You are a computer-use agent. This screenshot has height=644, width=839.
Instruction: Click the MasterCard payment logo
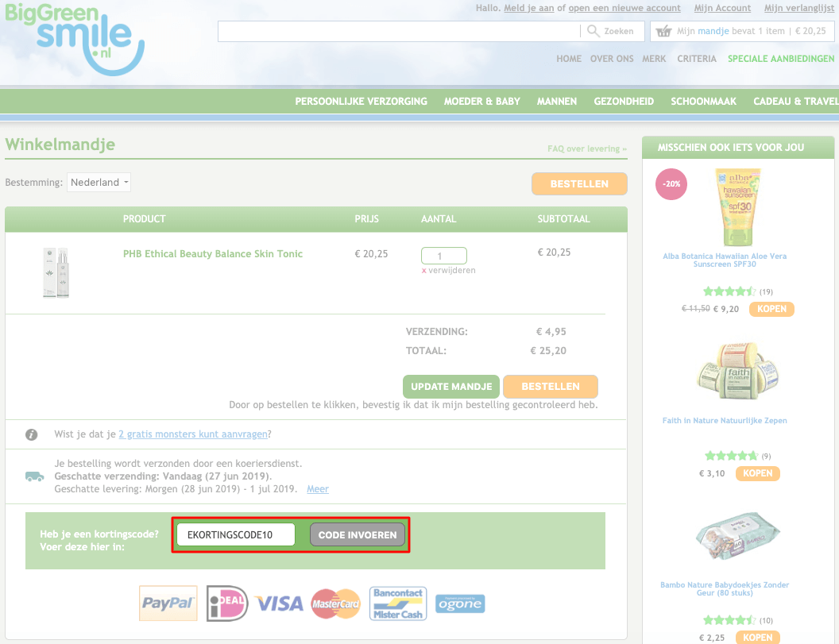point(336,604)
